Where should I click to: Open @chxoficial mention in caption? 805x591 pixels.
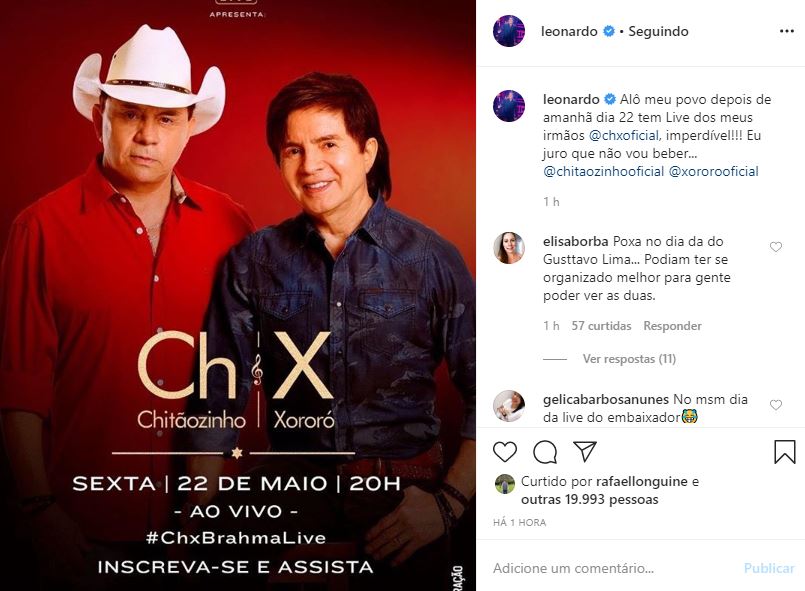[x=624, y=136]
